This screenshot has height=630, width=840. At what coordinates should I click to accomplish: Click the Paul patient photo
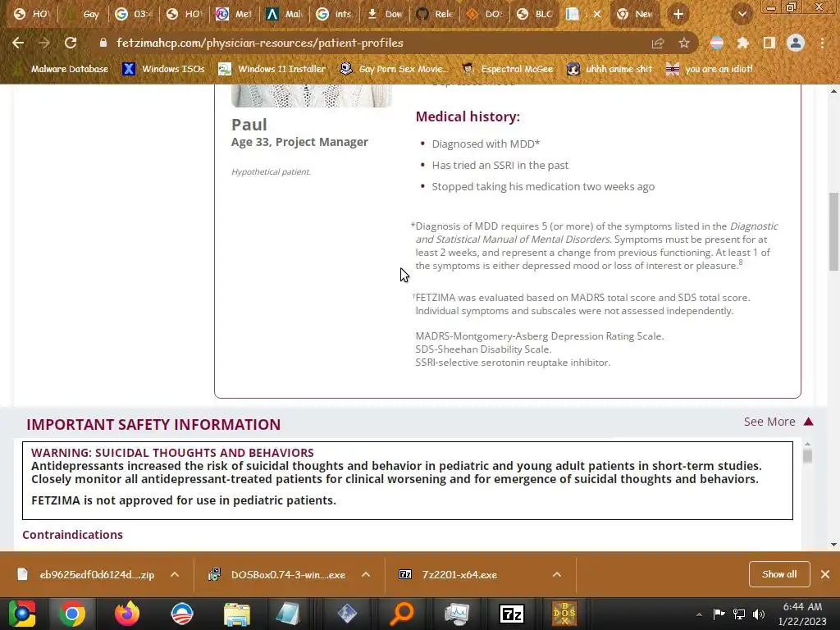tap(311, 95)
